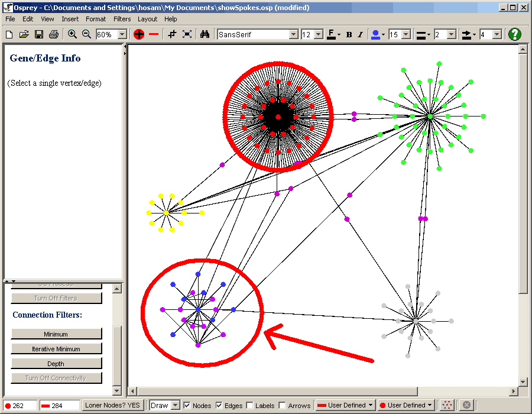Click the Open file folder icon
532x414 pixels.
(24, 34)
